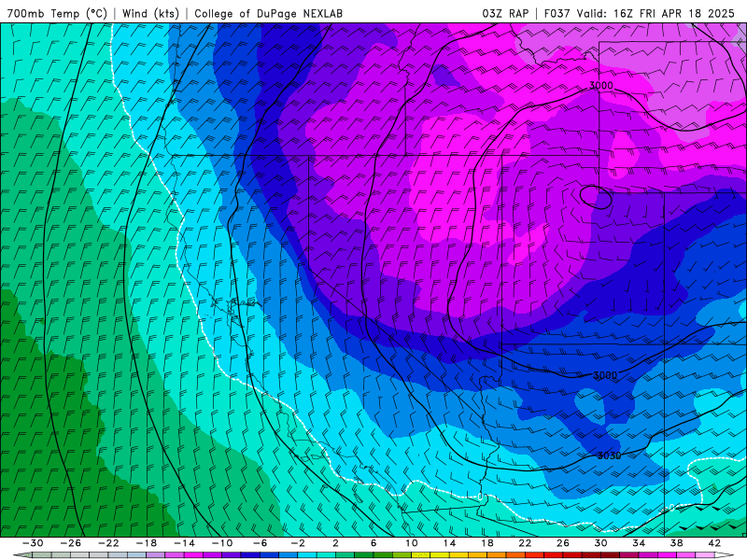Screen dimensions: 747x560
Task: Click the '14' color bar label
Action: [x=449, y=543]
